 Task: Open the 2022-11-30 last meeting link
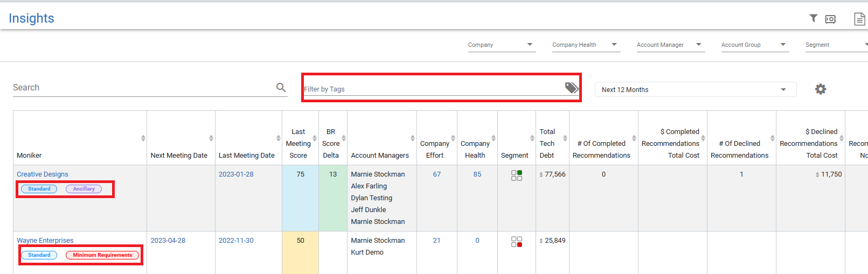tap(236, 241)
